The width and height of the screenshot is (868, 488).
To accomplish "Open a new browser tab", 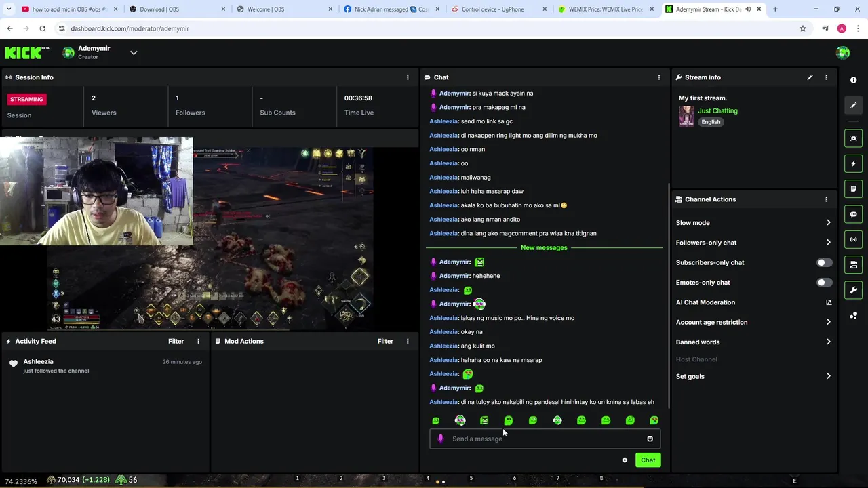I will [x=775, y=9].
